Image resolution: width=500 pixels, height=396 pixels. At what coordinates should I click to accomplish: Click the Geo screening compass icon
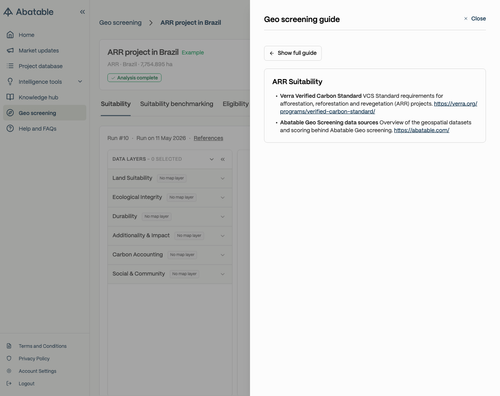tap(10, 113)
